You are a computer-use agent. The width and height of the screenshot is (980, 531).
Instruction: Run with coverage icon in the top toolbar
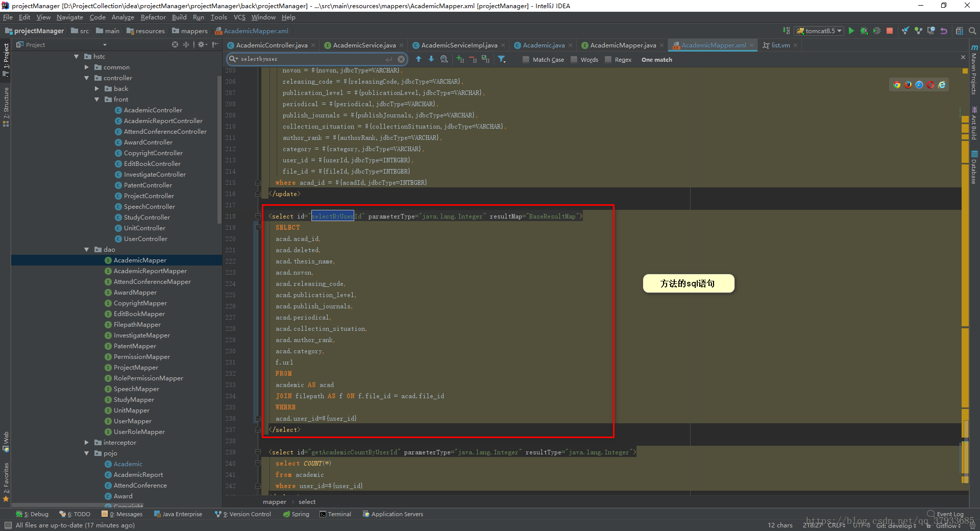[x=877, y=31]
